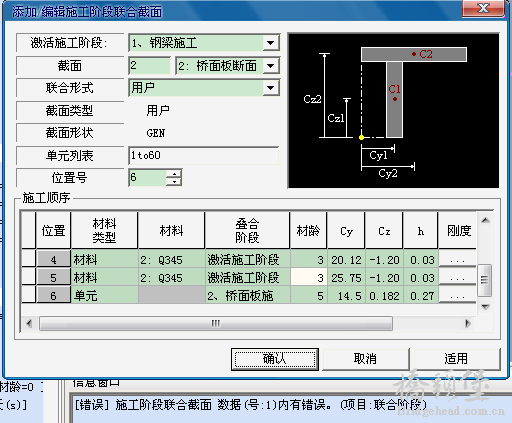This screenshot has width=512, height=423.
Task: Click 叠合阶段 cell 2、桥面板施 in row 6
Action: point(248,295)
